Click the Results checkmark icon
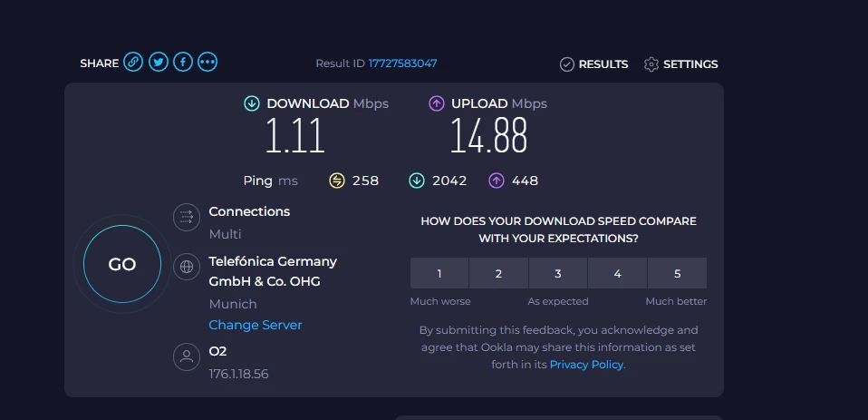The image size is (868, 420). click(x=567, y=64)
